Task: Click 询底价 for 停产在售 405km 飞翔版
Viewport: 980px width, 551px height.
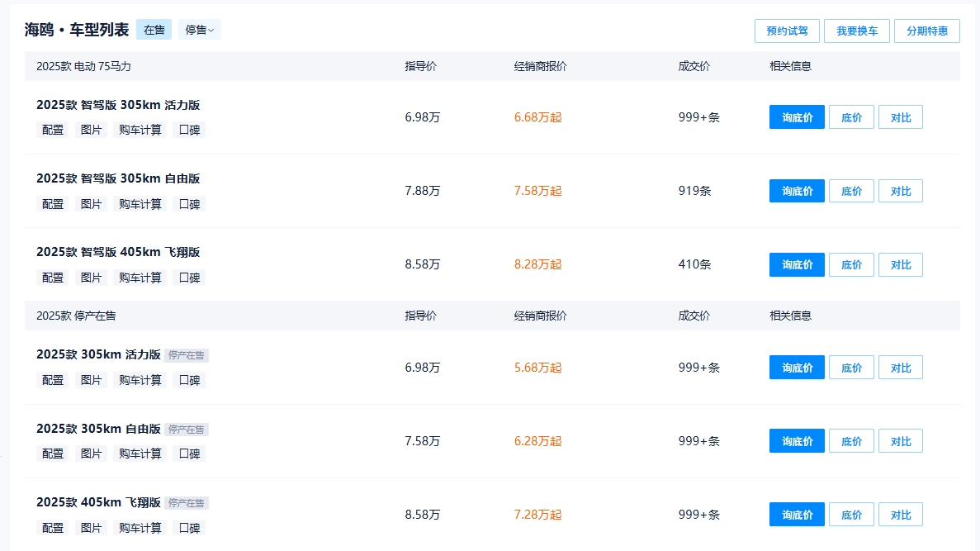Action: pos(797,515)
